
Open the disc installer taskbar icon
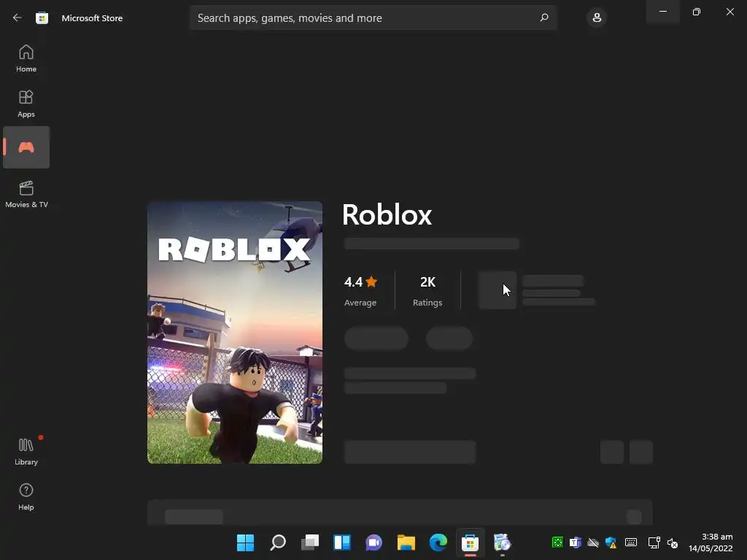502,542
